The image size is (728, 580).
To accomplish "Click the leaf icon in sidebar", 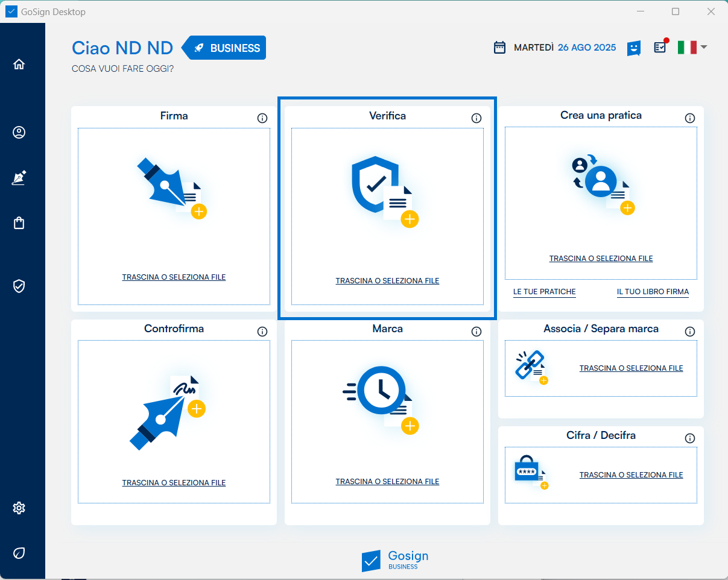I will click(19, 553).
